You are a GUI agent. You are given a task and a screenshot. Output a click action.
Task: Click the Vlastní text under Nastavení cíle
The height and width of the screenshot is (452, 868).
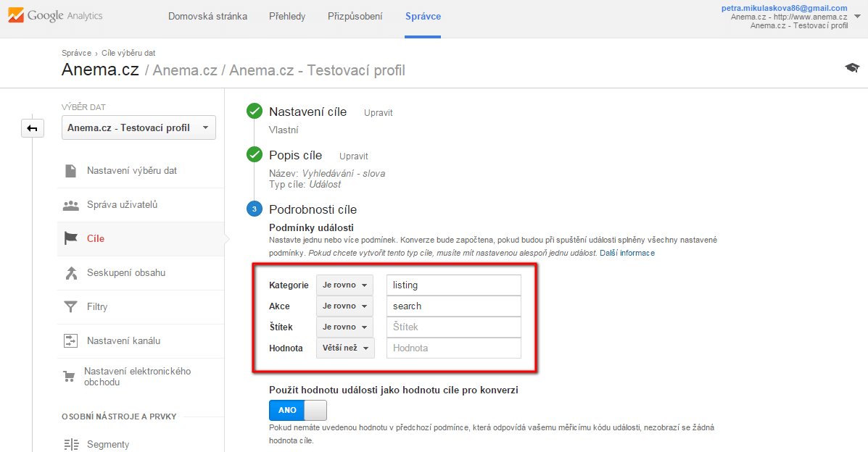pos(284,130)
